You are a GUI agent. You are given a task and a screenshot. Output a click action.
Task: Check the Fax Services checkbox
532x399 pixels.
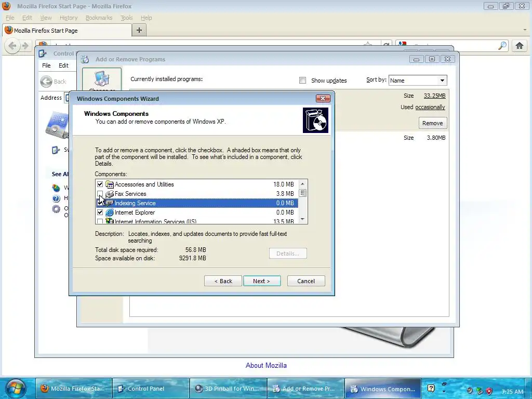click(100, 194)
